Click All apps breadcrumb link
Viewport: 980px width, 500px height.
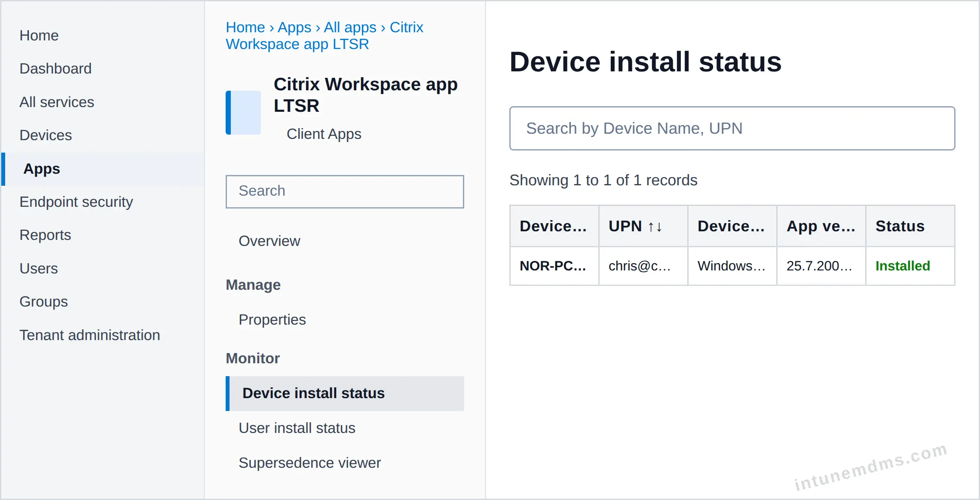(350, 27)
